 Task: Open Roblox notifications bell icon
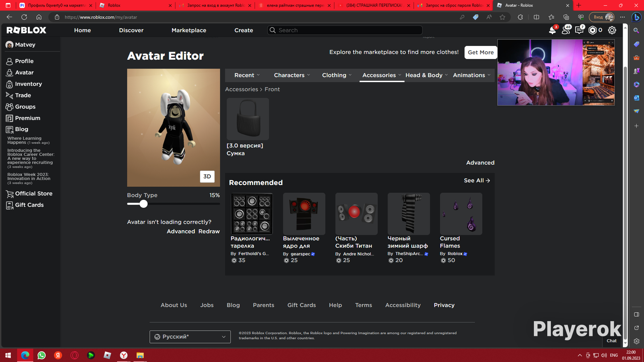pyautogui.click(x=552, y=30)
